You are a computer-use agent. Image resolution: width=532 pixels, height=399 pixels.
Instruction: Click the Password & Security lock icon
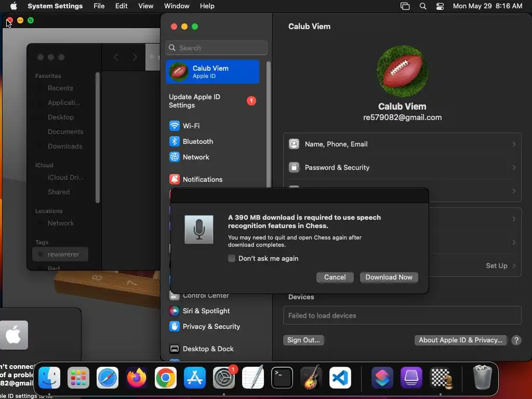(x=294, y=168)
